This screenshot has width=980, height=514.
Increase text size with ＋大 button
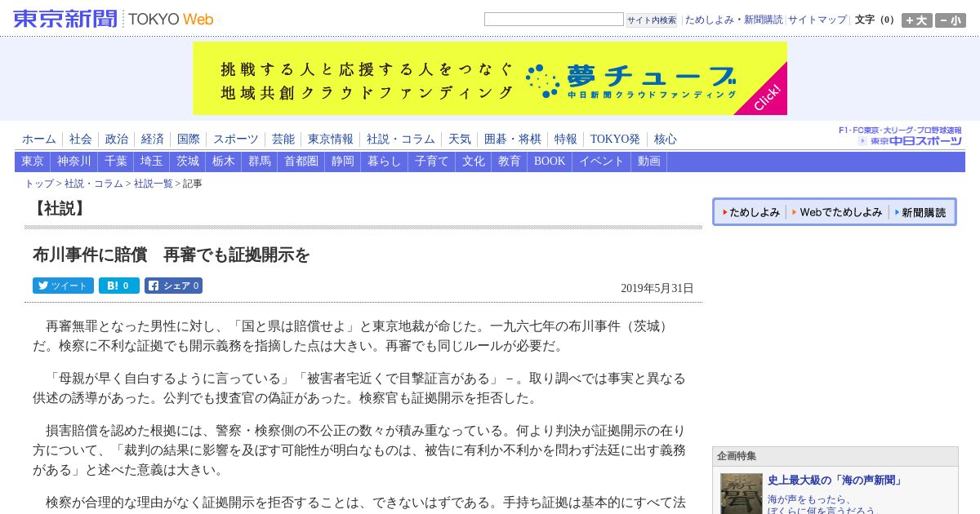[x=916, y=20]
